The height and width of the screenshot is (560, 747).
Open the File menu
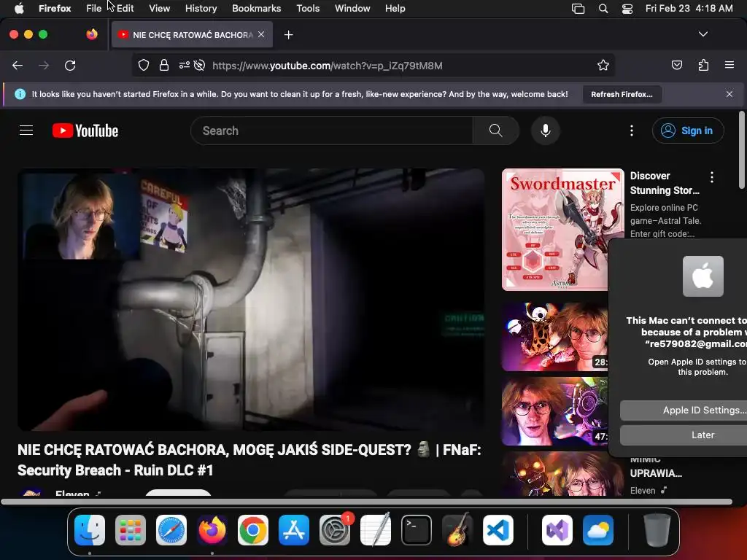[x=93, y=8]
